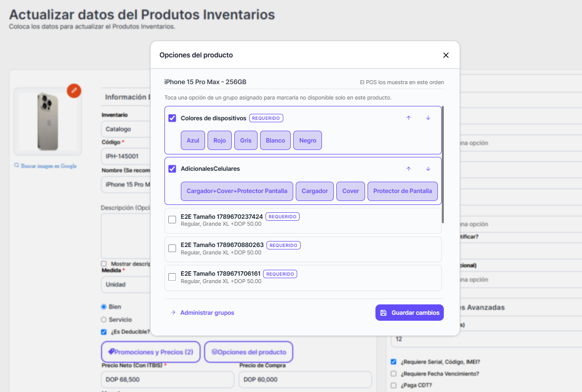
Task: Check ¿Requiere Fecha Vencimiento? checkbox
Action: pos(393,374)
